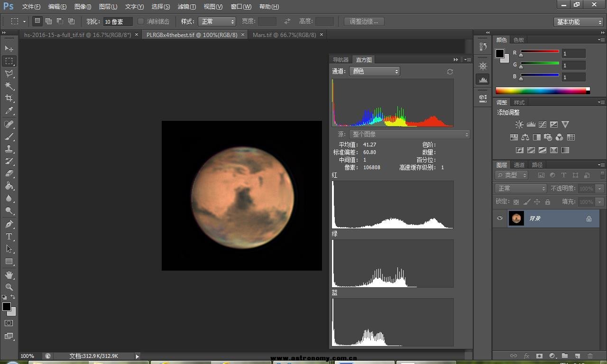Screen dimensions: 607x364
Task: Enable the 消除锯齿 anti-alias checkbox
Action: (141, 21)
